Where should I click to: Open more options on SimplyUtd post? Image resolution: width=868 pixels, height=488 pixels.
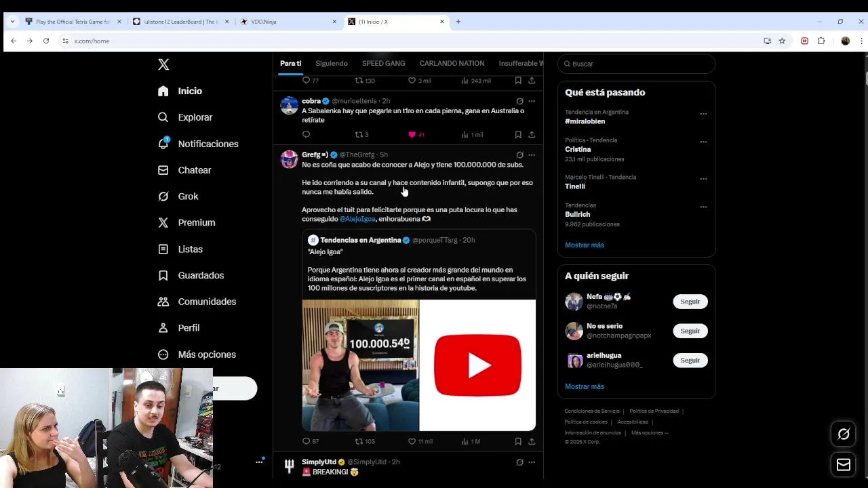[x=532, y=462]
